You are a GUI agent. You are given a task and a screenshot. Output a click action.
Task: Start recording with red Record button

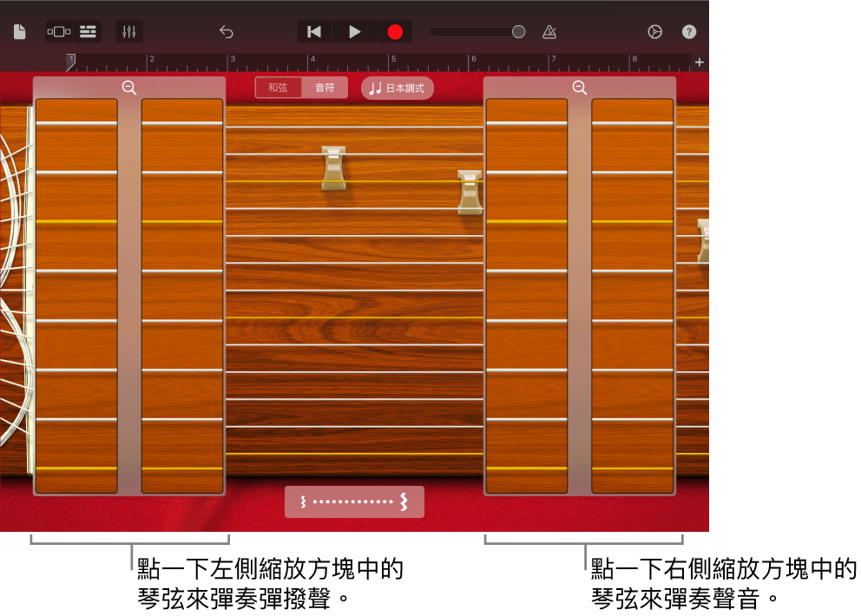pos(395,32)
